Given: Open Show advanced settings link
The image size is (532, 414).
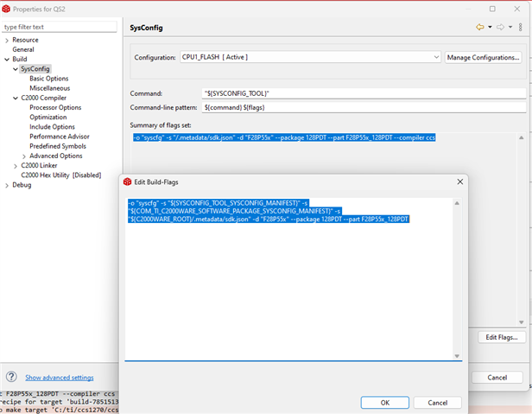Looking at the screenshot, I should point(60,378).
